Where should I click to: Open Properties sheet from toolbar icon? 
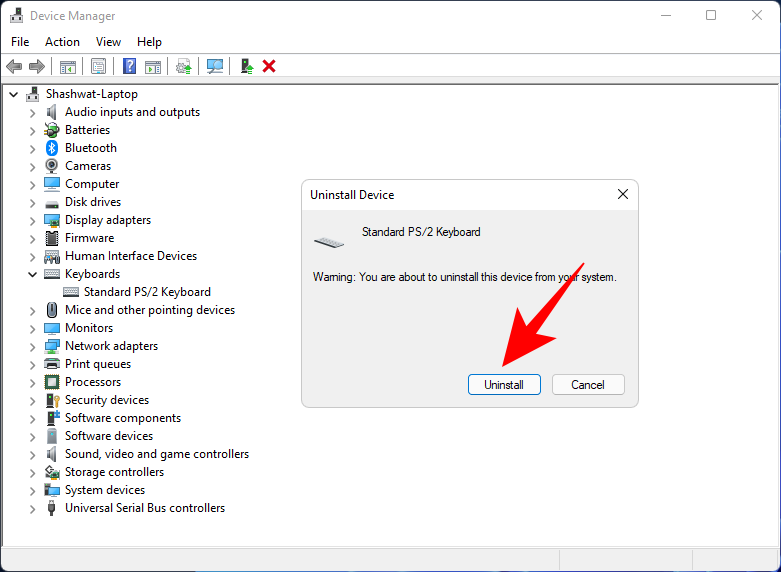[98, 66]
